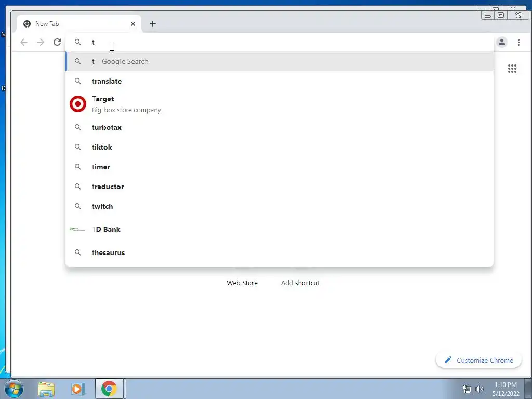Choose the TD Bank suggestion
Viewport: 532px width, 399px height.
[280, 229]
